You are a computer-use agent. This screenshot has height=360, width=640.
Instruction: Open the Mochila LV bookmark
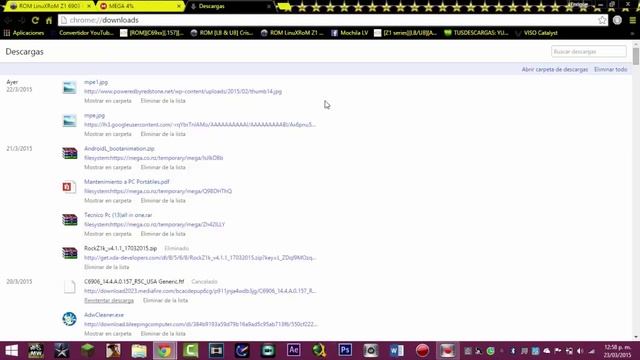(x=349, y=33)
